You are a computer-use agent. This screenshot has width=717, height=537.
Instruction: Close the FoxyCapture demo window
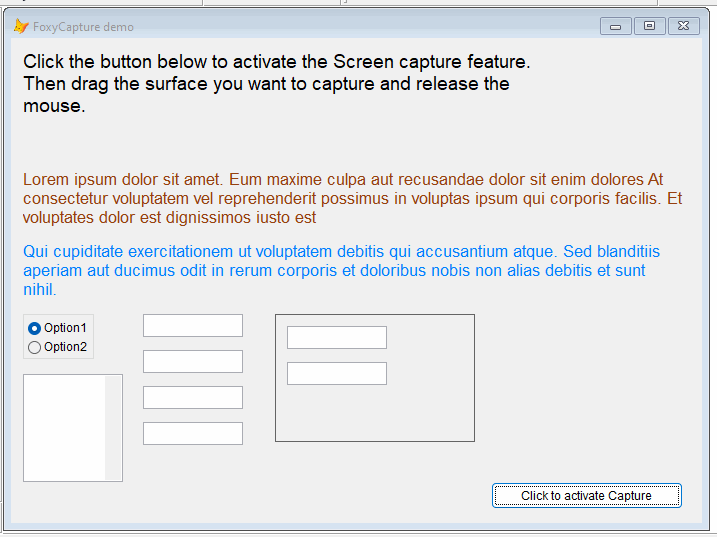coord(684,27)
